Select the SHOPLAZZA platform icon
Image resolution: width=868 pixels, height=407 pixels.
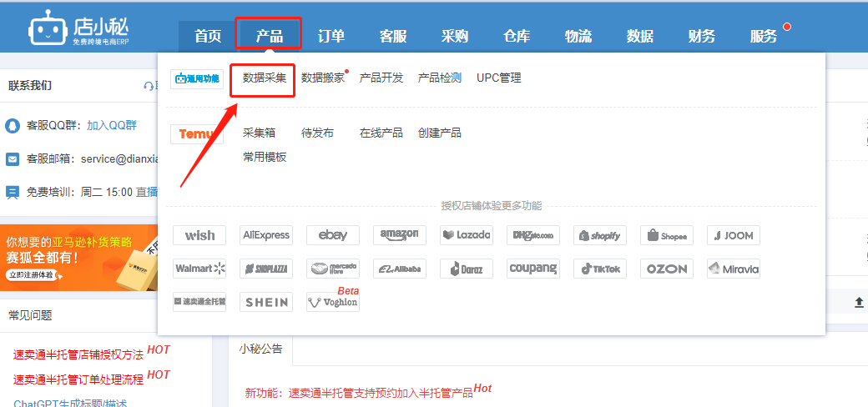pyautogui.click(x=266, y=269)
